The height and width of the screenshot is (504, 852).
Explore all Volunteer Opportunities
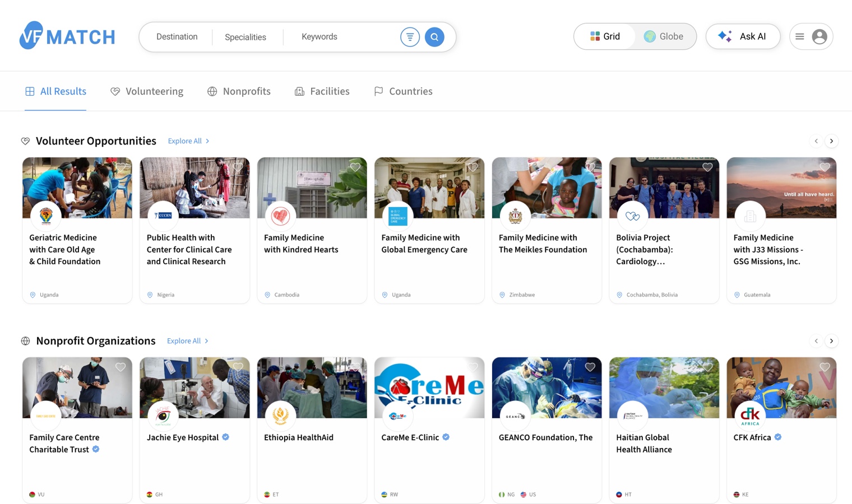tap(189, 141)
